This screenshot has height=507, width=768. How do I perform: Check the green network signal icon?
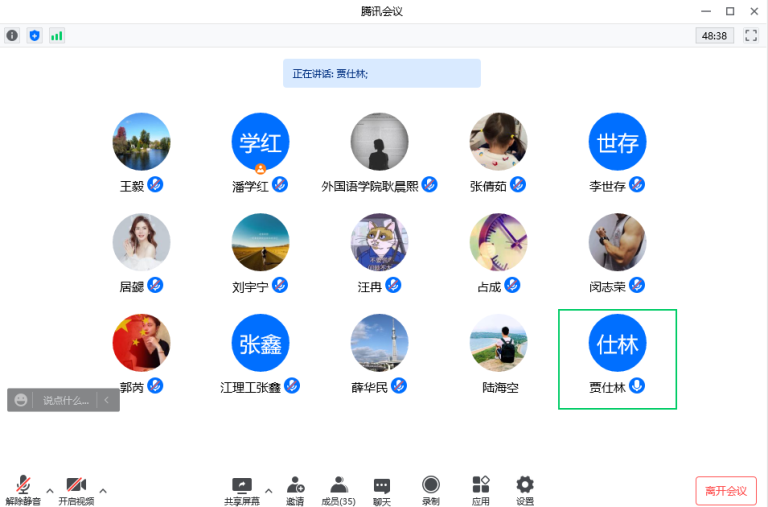[x=57, y=35]
